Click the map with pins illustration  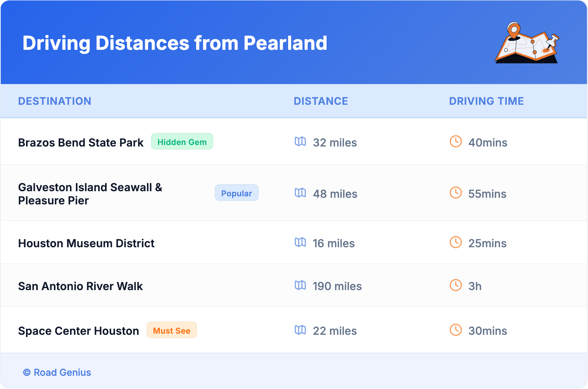point(527,43)
